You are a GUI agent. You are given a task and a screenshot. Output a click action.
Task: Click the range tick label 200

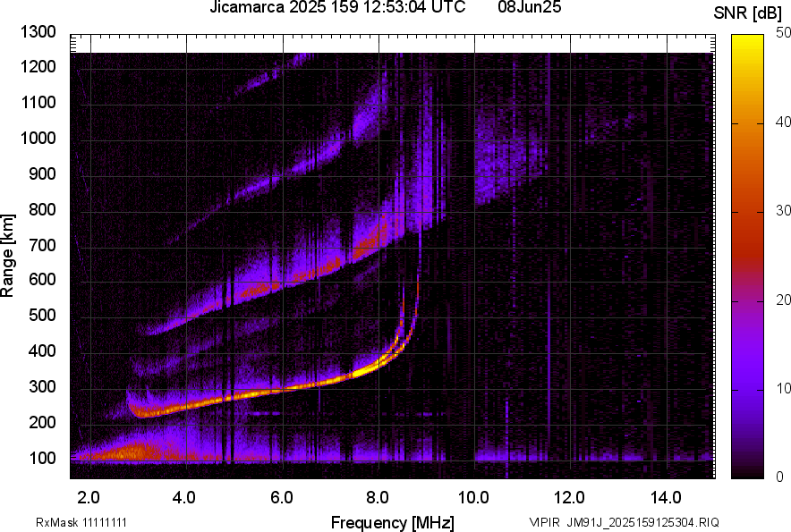(42, 422)
